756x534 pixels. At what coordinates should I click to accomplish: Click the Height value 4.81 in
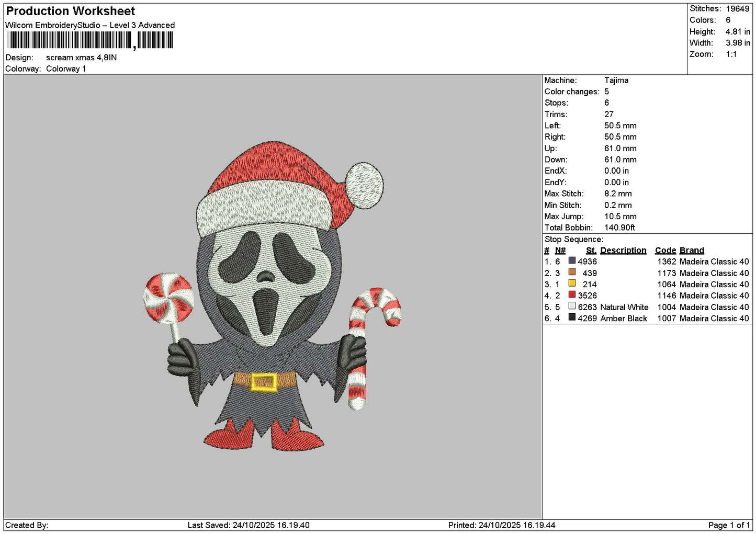(x=738, y=31)
